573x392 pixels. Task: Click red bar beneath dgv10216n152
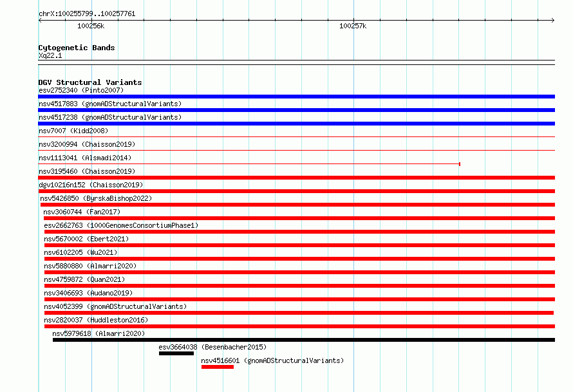pyautogui.click(x=296, y=191)
